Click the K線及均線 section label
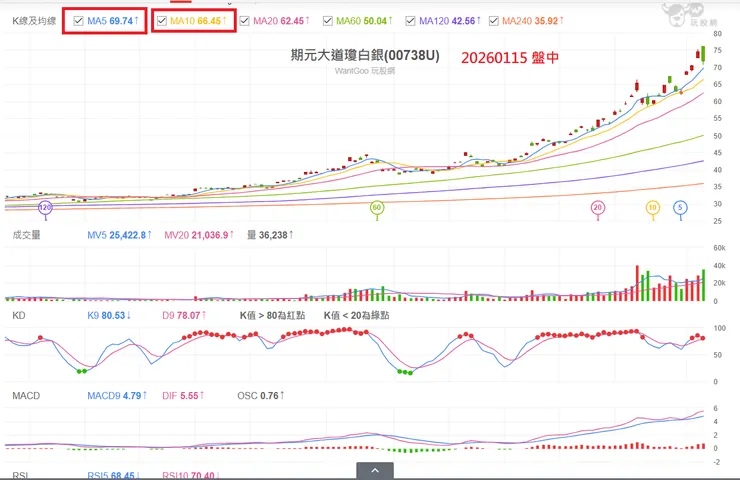This screenshot has height=480, width=740. pyautogui.click(x=34, y=21)
